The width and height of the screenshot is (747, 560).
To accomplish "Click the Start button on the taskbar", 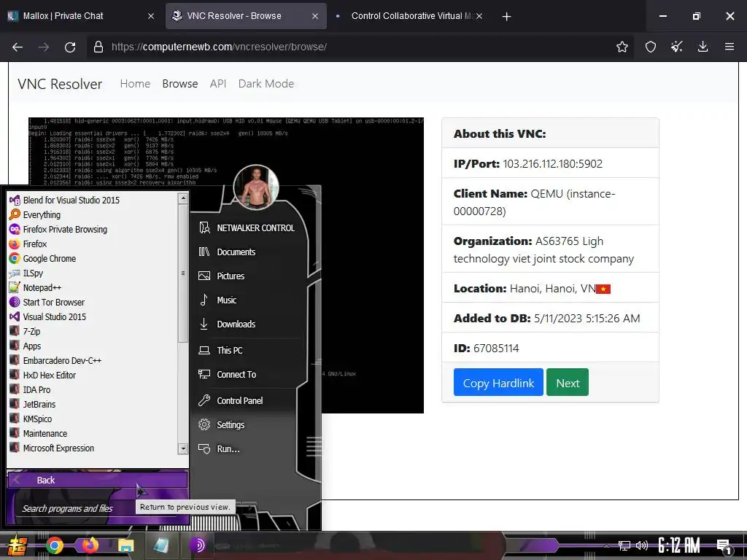I will tap(16, 545).
